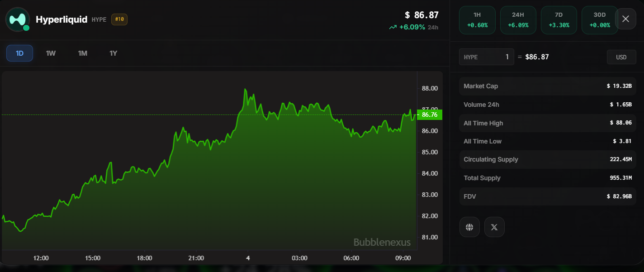Click the Volume 24h row label
The width and height of the screenshot is (644, 272).
click(481, 105)
